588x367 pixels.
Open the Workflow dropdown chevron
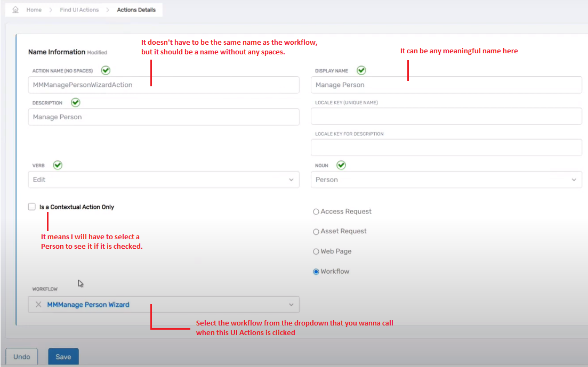pyautogui.click(x=291, y=304)
